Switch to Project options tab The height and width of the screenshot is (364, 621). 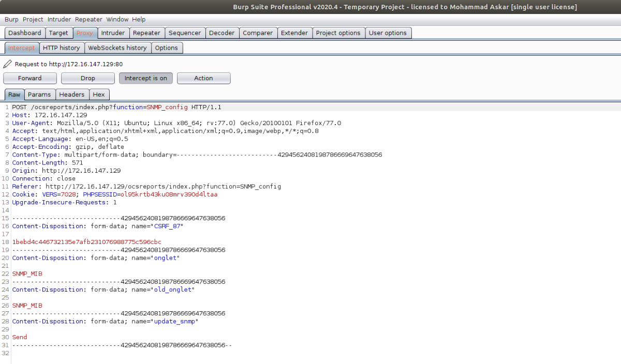coord(338,33)
